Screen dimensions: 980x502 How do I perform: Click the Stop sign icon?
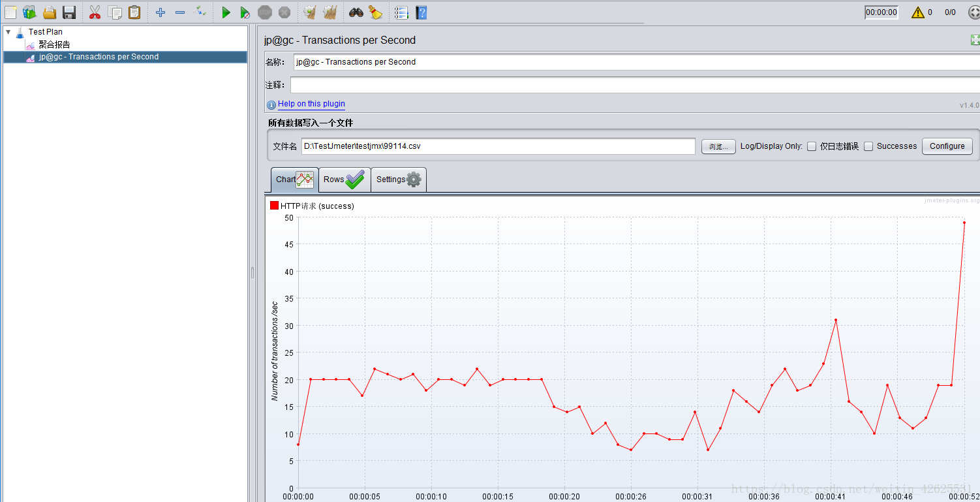(x=264, y=12)
